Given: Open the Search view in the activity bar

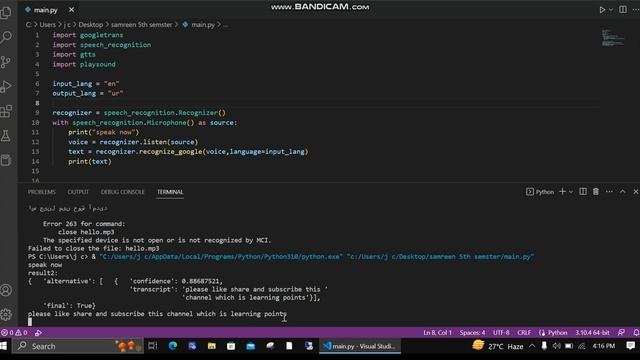Looking at the screenshot, I should 6,37.
